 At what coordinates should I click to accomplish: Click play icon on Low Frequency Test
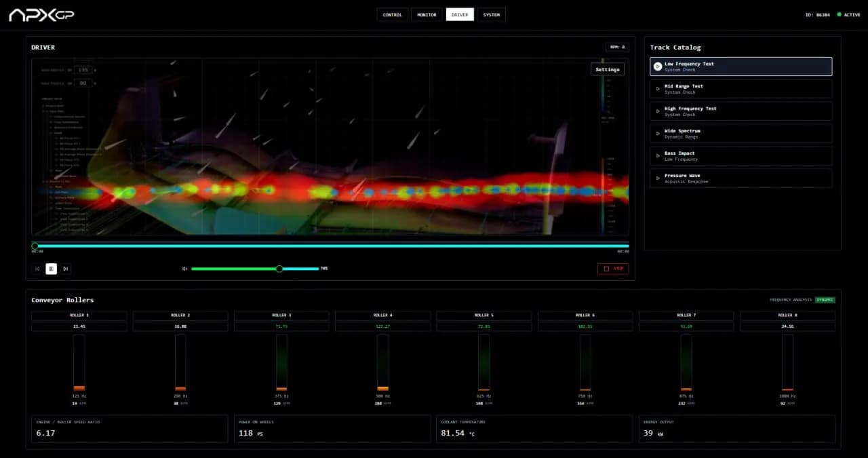658,66
